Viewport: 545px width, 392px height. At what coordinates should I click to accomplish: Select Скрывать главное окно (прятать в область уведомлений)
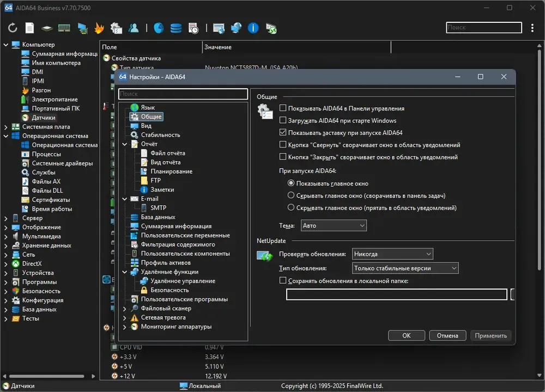[291, 207]
